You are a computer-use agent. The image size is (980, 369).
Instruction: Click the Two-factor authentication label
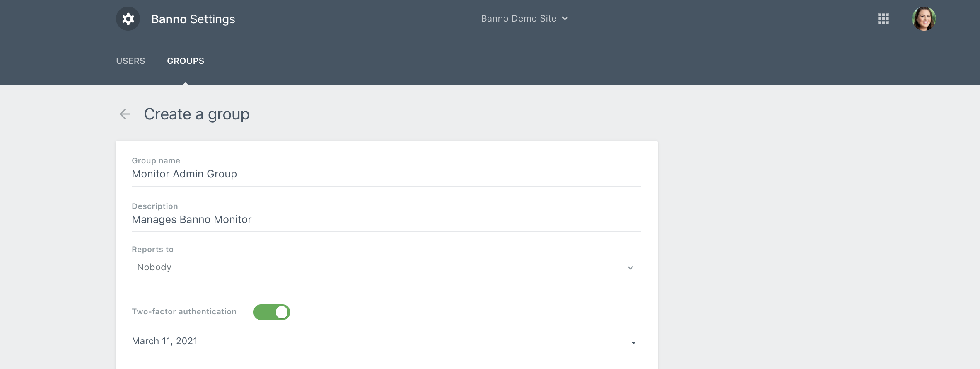point(184,312)
